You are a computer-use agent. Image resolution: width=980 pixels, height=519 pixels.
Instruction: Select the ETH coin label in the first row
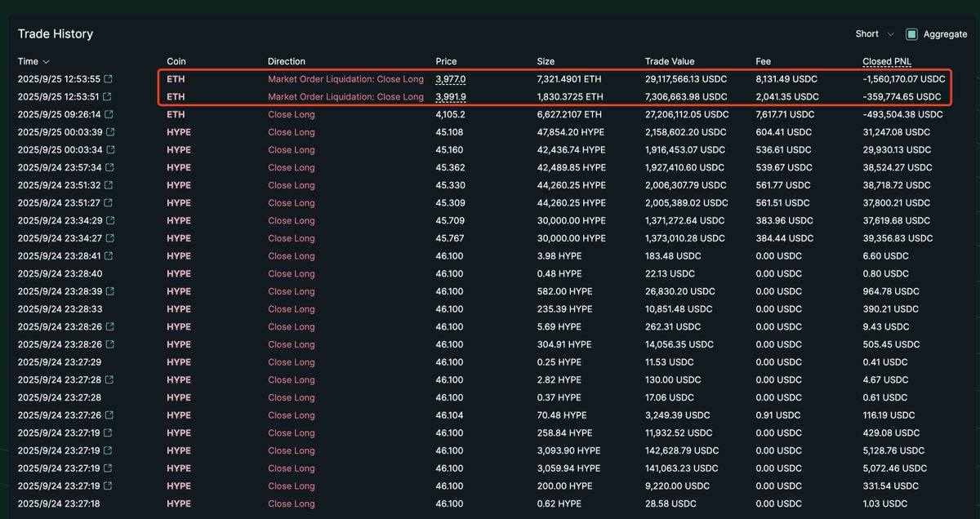pyautogui.click(x=174, y=79)
